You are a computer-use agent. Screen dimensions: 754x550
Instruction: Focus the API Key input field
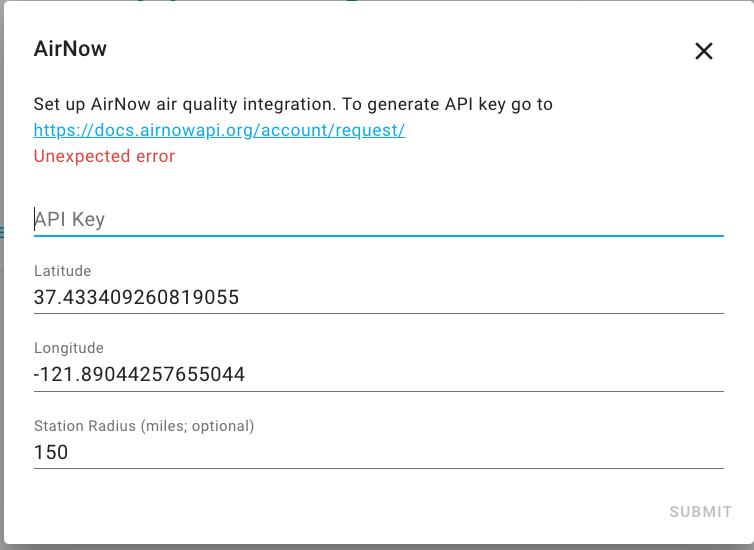pyautogui.click(x=378, y=219)
